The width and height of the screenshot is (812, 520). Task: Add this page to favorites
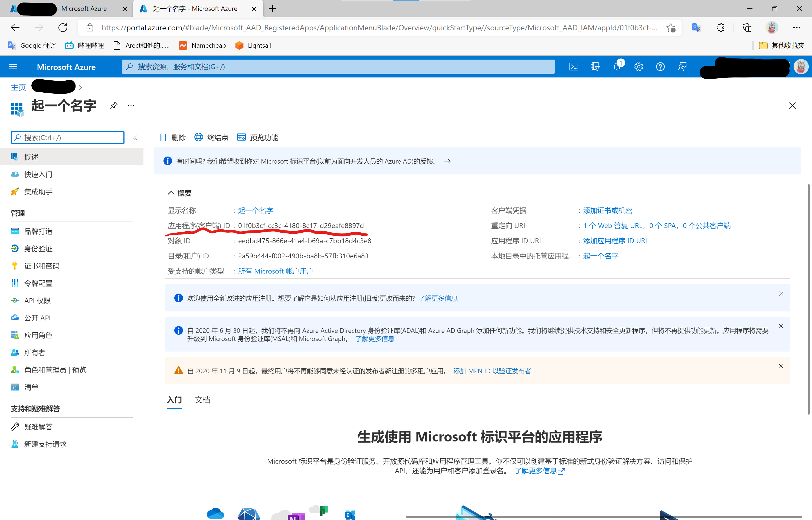(671, 28)
